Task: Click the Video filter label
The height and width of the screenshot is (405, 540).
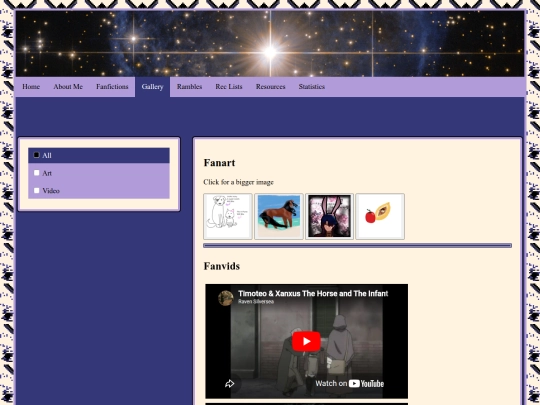Action: tap(51, 191)
